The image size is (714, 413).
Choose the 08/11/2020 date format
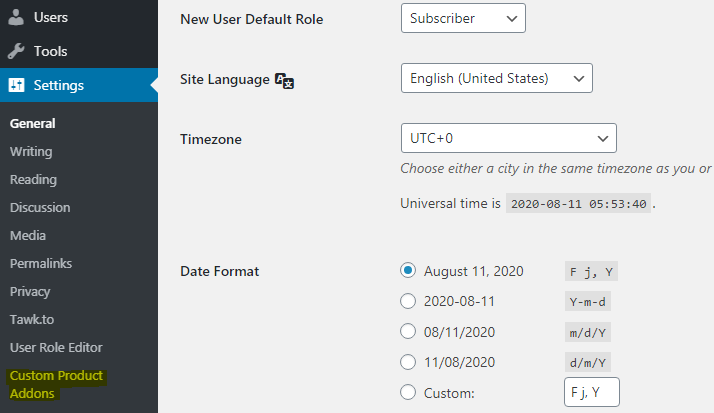408,331
